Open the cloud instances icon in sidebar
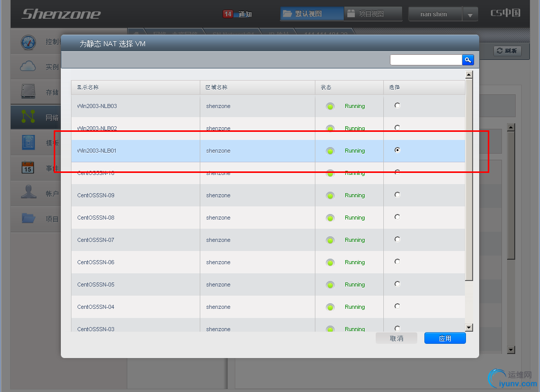The width and height of the screenshot is (540, 392). click(x=28, y=66)
